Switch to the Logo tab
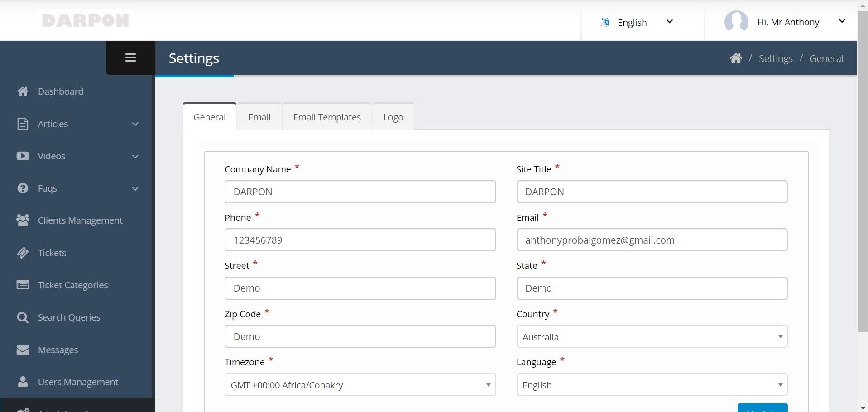The image size is (868, 412). 393,117
